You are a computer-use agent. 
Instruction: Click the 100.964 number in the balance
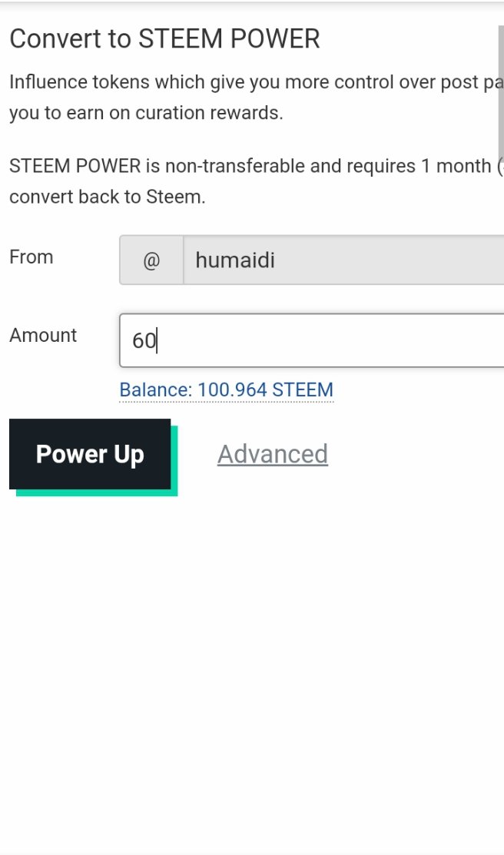point(232,390)
